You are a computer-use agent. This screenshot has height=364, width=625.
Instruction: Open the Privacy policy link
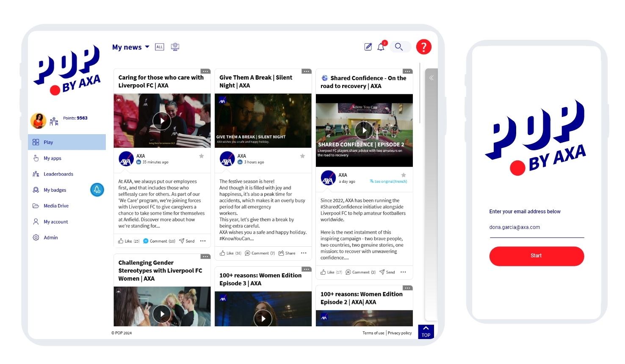tap(400, 333)
